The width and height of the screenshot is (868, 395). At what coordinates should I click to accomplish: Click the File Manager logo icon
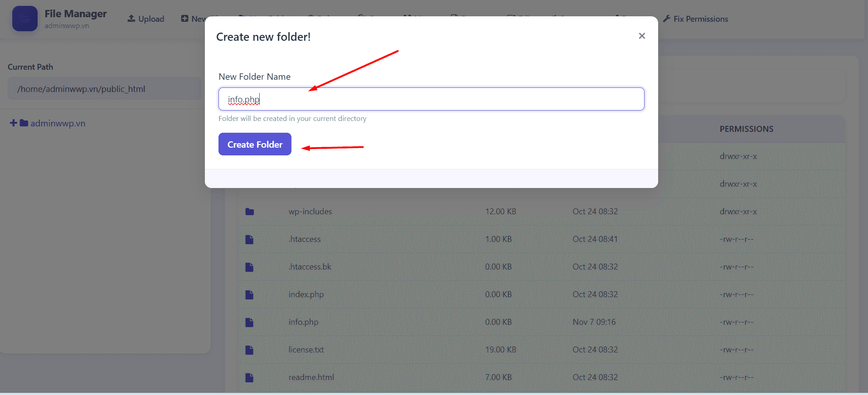25,19
